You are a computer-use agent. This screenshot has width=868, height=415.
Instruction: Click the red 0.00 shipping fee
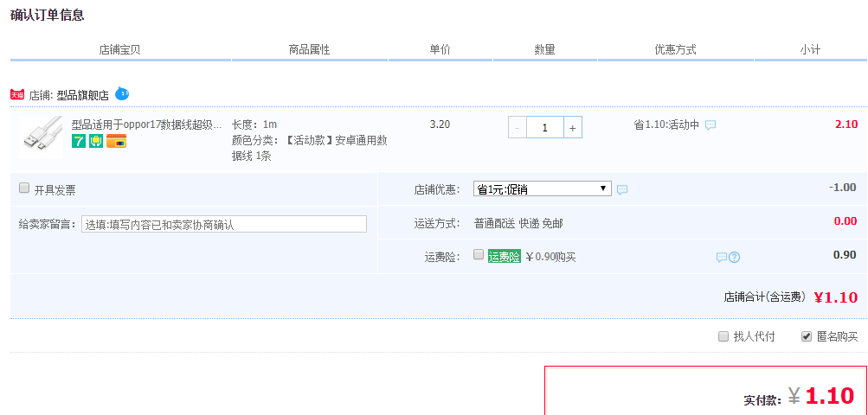click(x=845, y=221)
